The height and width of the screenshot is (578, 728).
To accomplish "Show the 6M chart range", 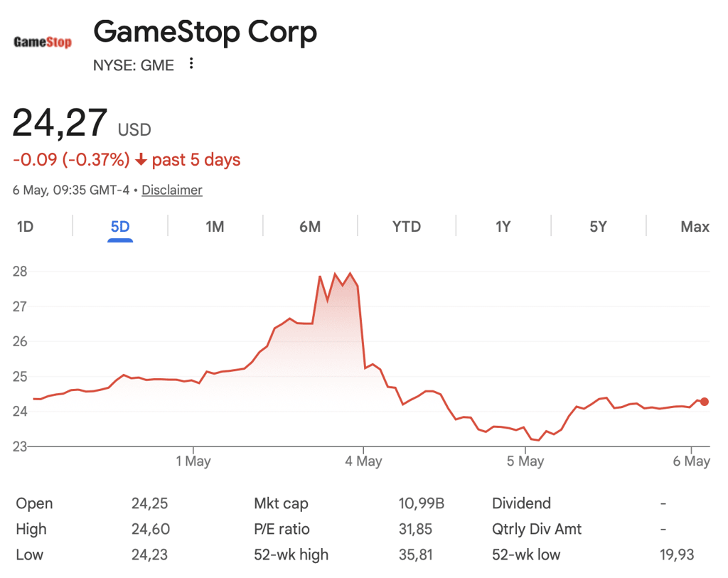I will tap(310, 227).
